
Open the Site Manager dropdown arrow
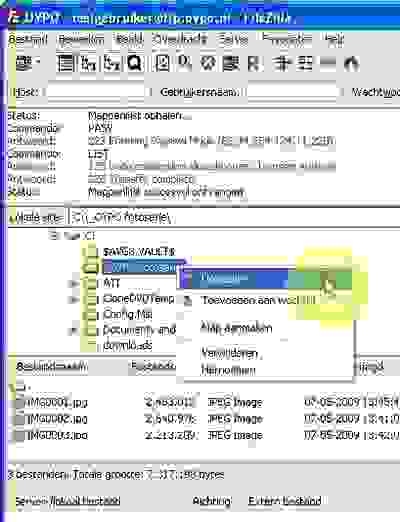coord(38,62)
